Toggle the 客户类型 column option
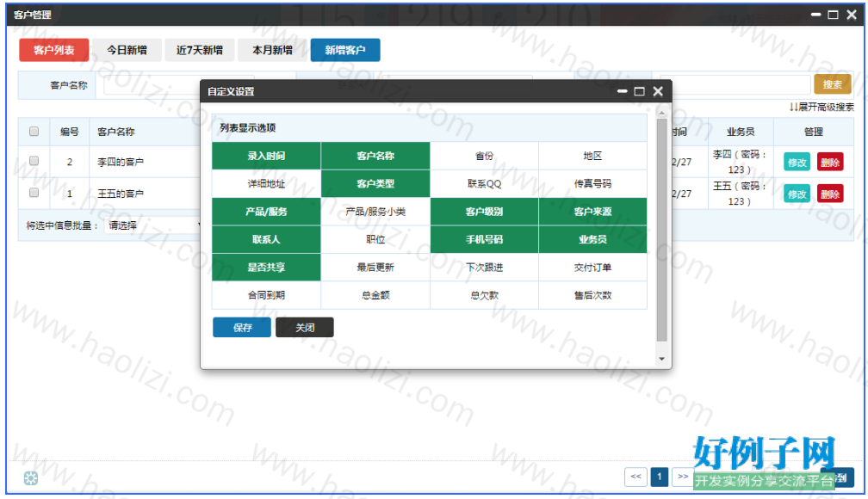Screen dimensions: 868x499 [375, 183]
